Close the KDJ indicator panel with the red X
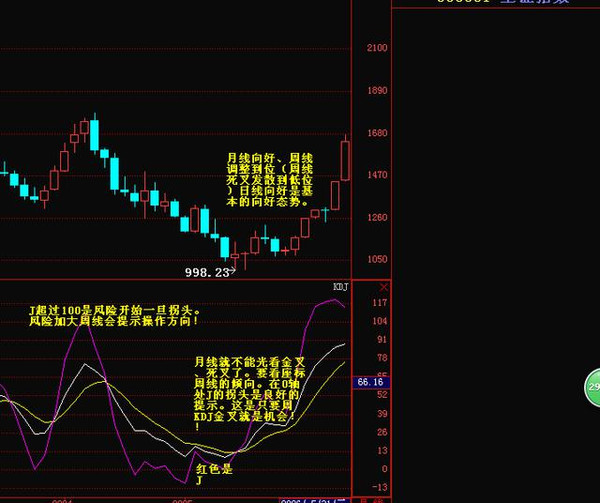The height and width of the screenshot is (503, 600). [383, 287]
